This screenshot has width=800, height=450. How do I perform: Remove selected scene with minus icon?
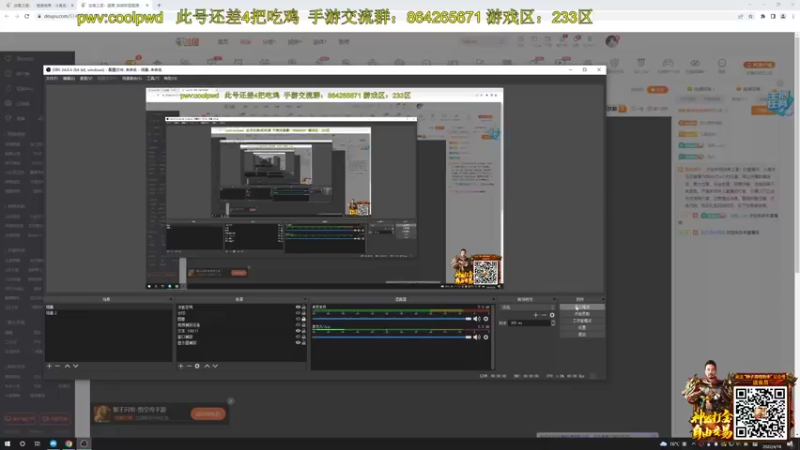point(58,366)
